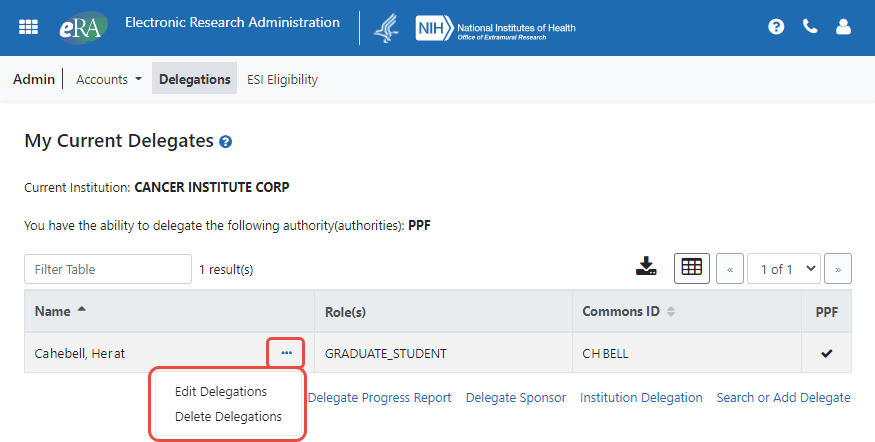Click help icon beside My Current Delegates

point(226,142)
